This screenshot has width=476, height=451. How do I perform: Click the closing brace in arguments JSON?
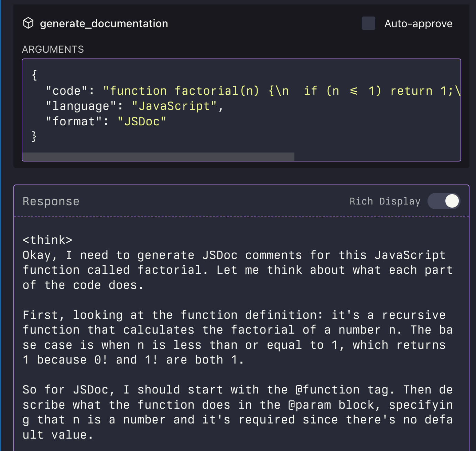[x=34, y=136]
